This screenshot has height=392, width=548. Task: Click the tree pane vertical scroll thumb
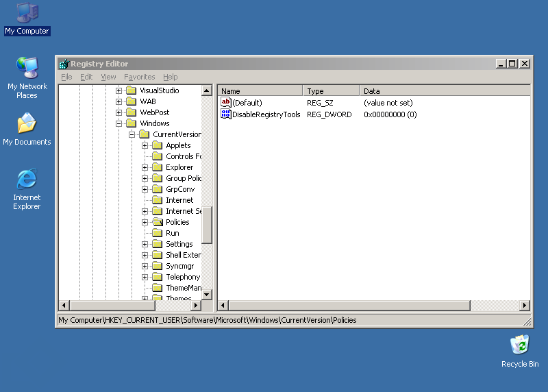207,225
